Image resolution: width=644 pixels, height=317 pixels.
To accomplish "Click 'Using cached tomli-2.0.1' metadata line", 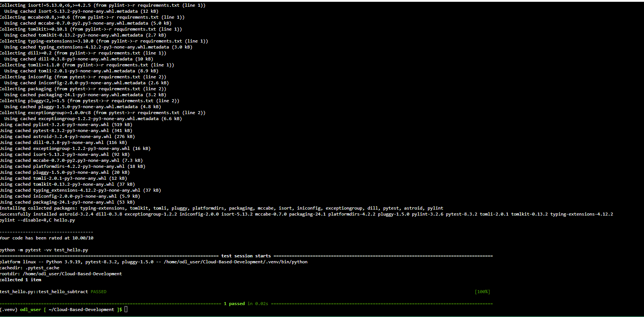I will click(81, 71).
